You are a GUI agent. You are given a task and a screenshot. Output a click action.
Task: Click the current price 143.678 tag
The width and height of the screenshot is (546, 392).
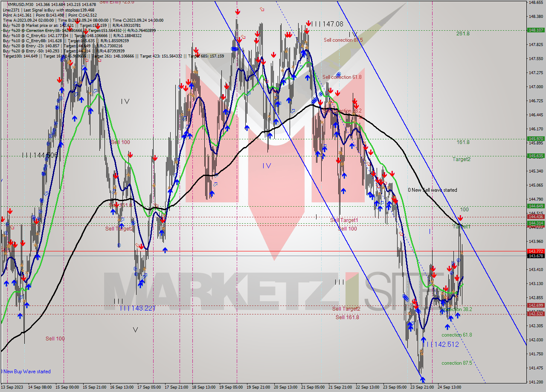pos(536,256)
